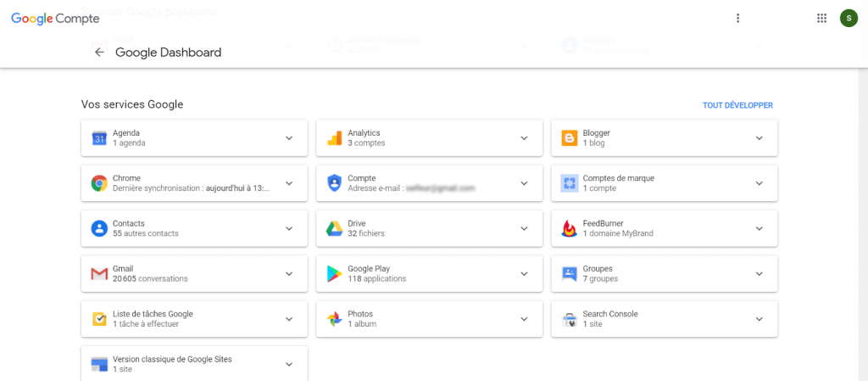
Task: Expand the Groupes card chevron
Action: [x=759, y=273]
